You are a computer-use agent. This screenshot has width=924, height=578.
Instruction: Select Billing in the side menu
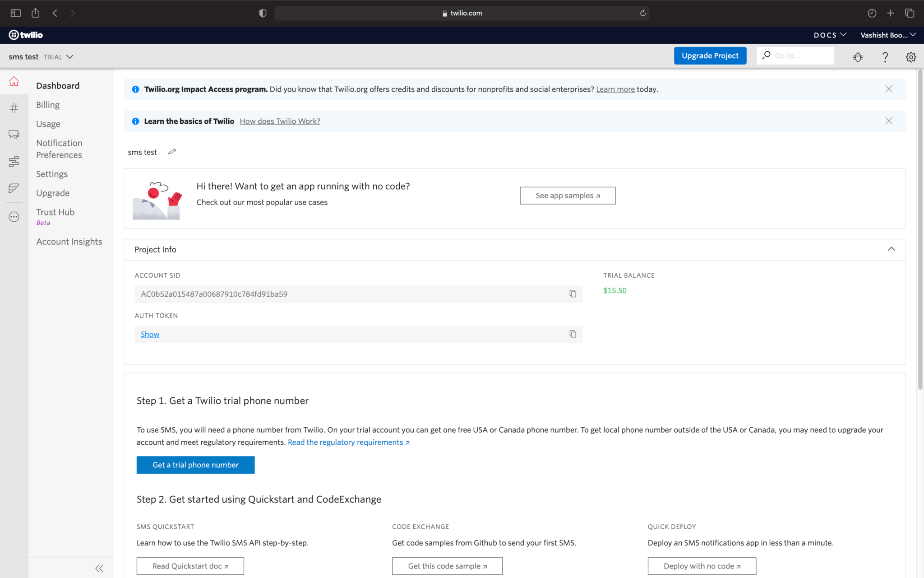(48, 105)
